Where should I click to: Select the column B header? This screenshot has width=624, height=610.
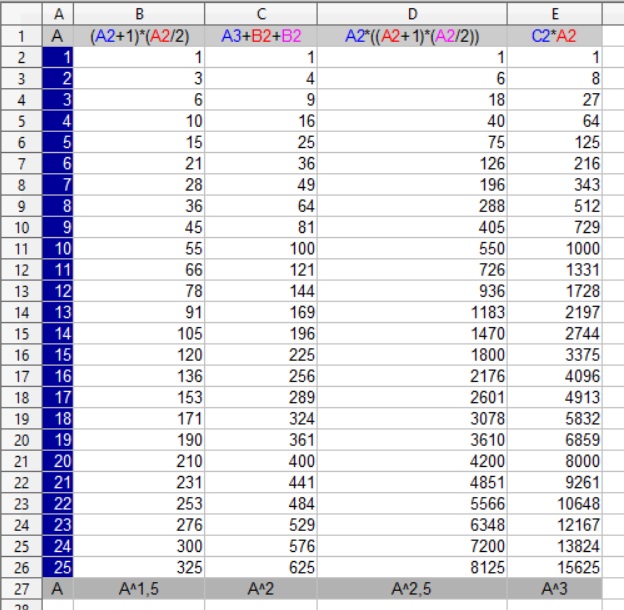139,12
